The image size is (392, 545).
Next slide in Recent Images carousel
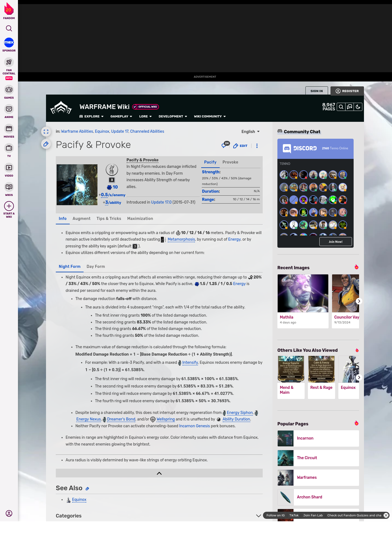359,301
